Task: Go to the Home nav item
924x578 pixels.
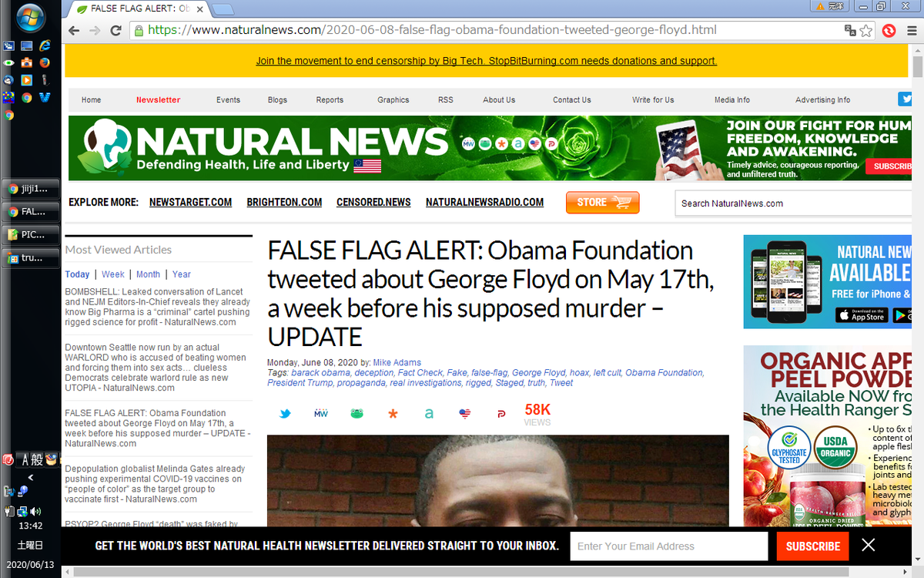Action: pyautogui.click(x=91, y=100)
